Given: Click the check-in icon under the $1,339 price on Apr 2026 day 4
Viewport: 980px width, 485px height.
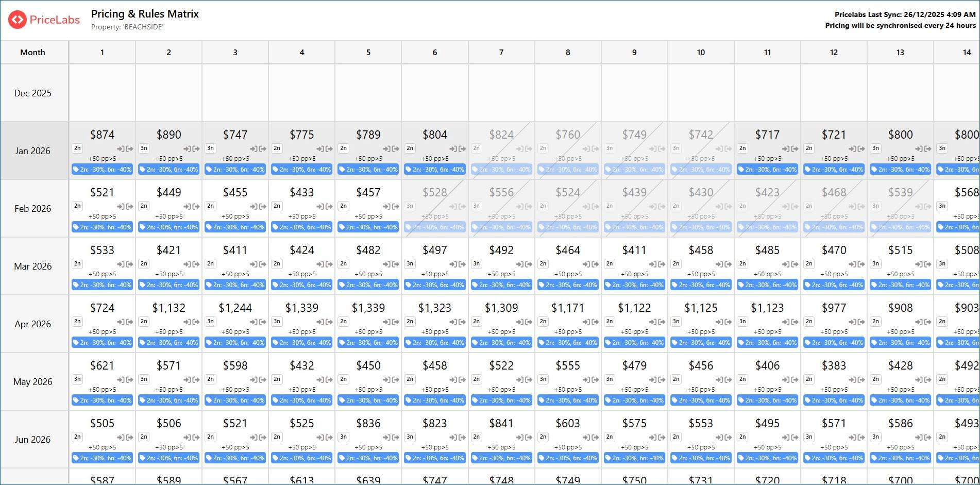Looking at the screenshot, I should pos(320,322).
